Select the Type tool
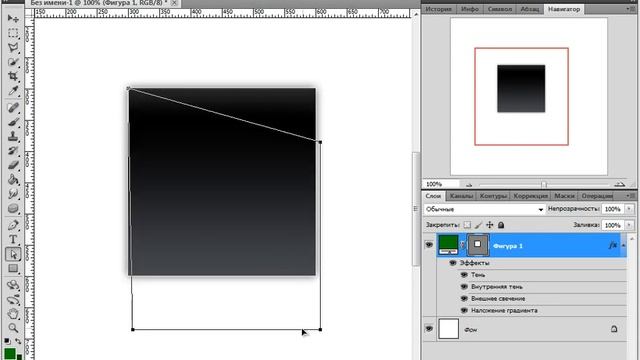Image resolution: width=640 pixels, height=360 pixels. coord(13,240)
